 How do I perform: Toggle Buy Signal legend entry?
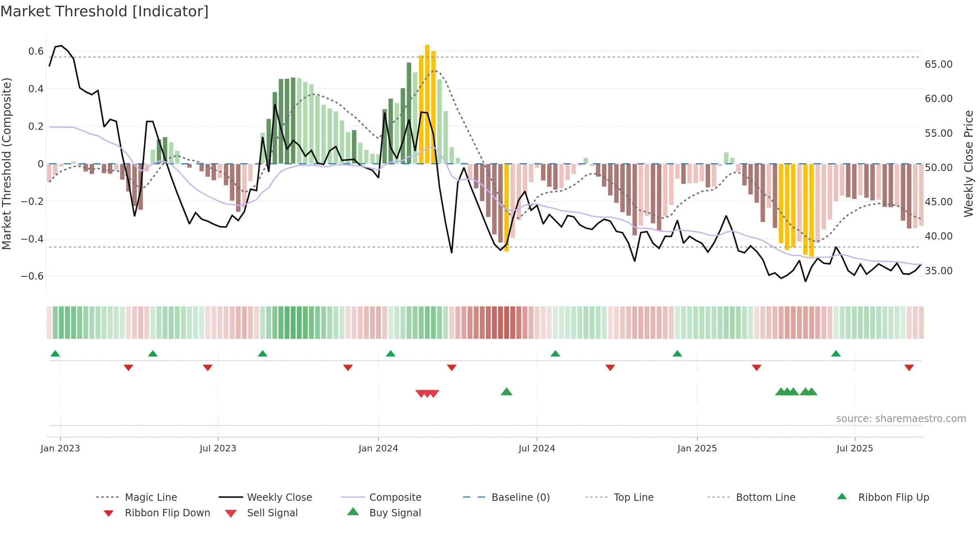click(384, 513)
